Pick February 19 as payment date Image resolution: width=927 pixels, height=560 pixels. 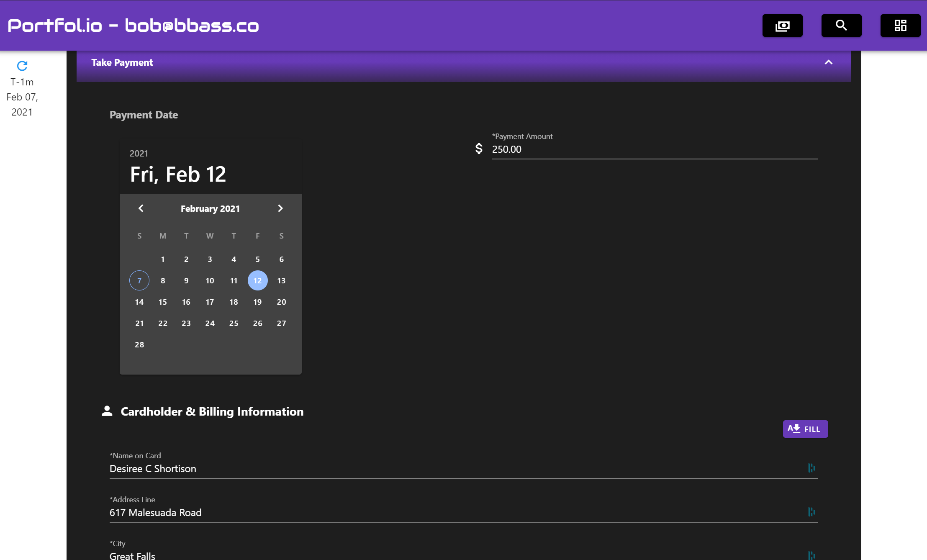[x=257, y=302]
